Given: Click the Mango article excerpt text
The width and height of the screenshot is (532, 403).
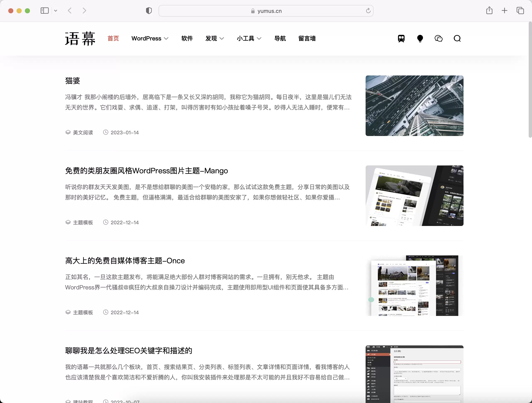Looking at the screenshot, I should tap(207, 192).
